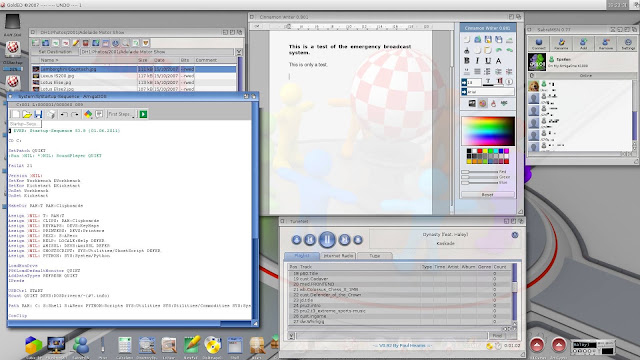Click the magnifier icon in file manager toolbar

tap(126, 43)
